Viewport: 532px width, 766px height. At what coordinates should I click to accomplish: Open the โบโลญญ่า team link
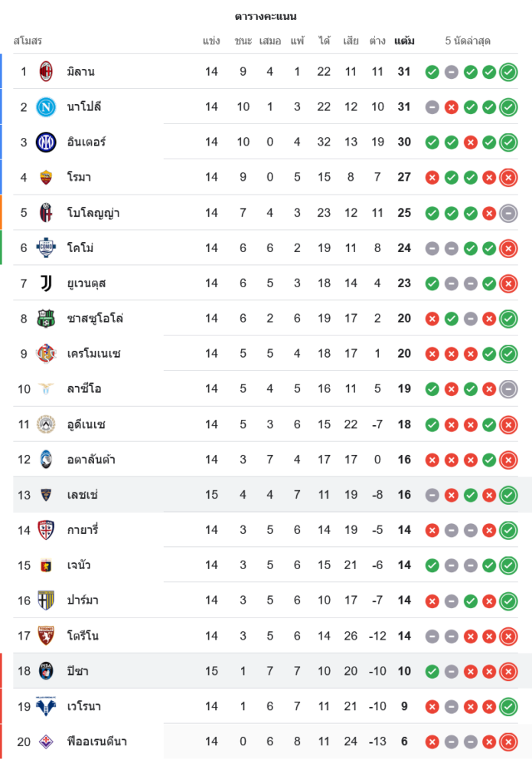tap(93, 212)
